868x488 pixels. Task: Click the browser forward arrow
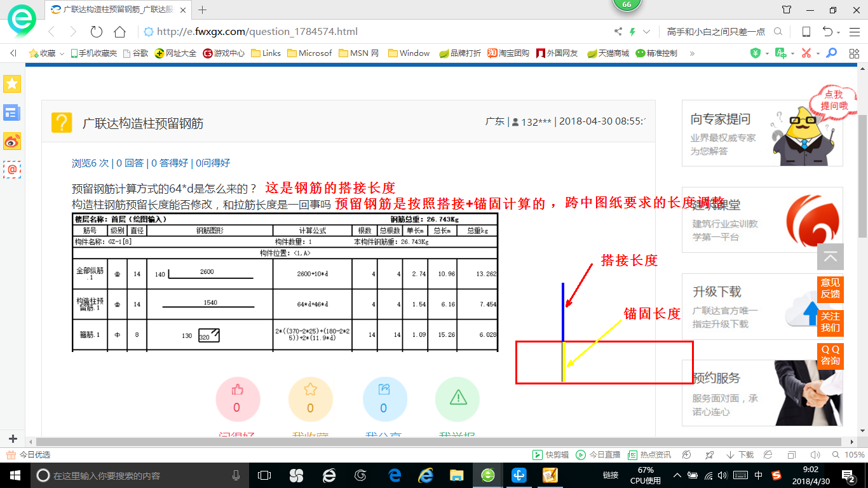pyautogui.click(x=73, y=32)
